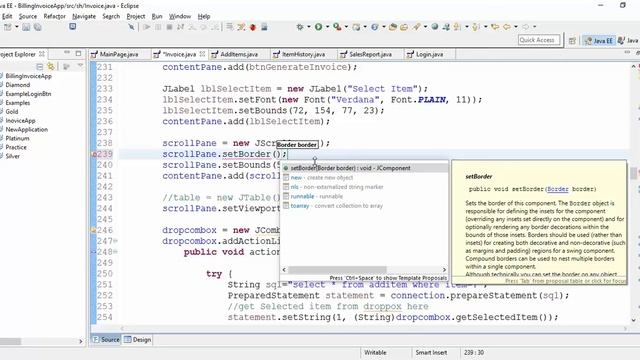This screenshot has width=640, height=360.
Task: Switch to the SalesReport.java tab
Action: [x=370, y=54]
